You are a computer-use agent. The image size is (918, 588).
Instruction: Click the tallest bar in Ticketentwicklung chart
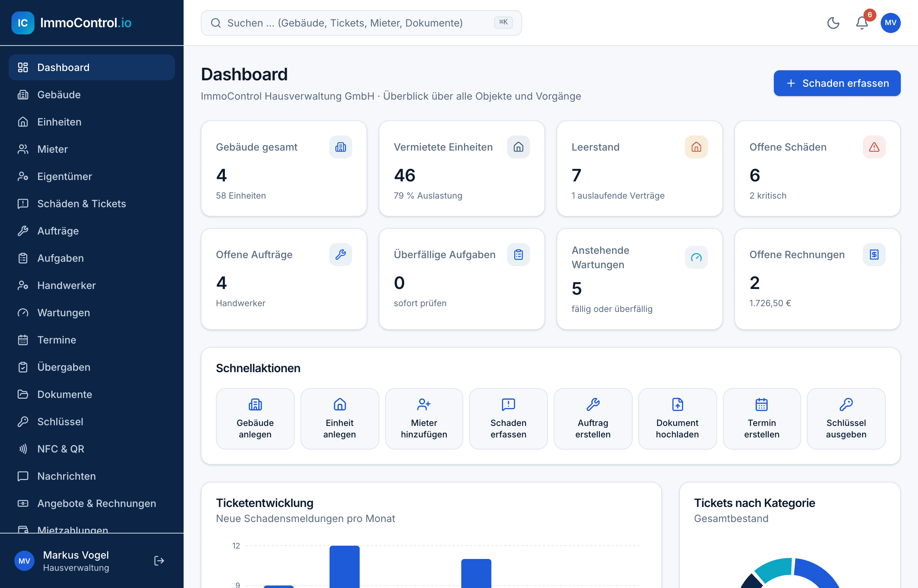[345, 566]
